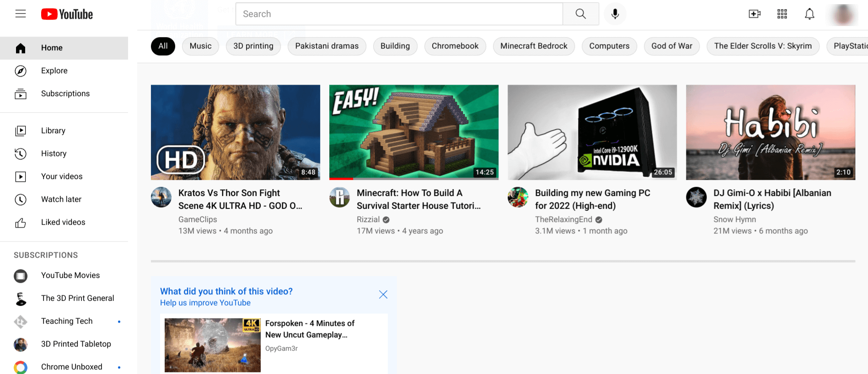
Task: Filter by the Music chip
Action: coord(200,46)
